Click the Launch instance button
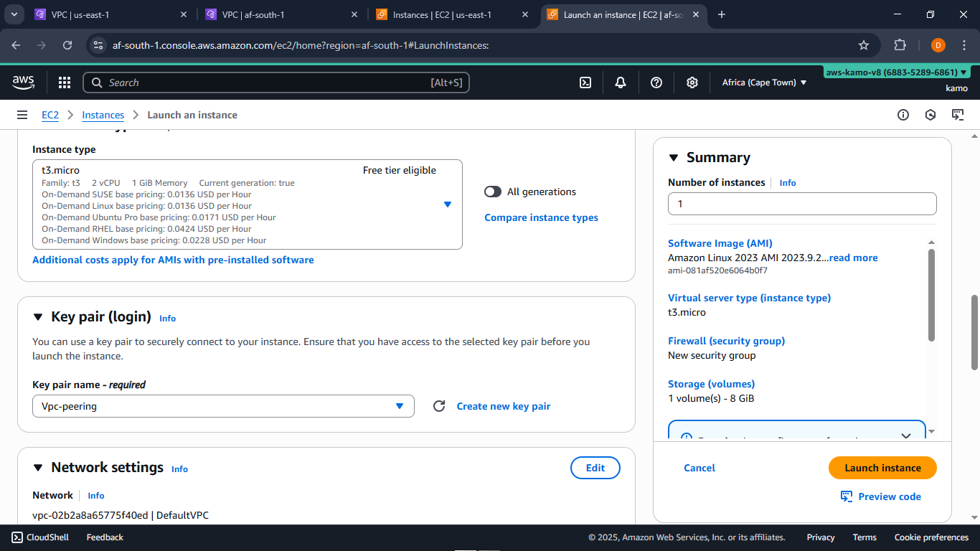Screen dimensions: 980x551 coord(882,467)
